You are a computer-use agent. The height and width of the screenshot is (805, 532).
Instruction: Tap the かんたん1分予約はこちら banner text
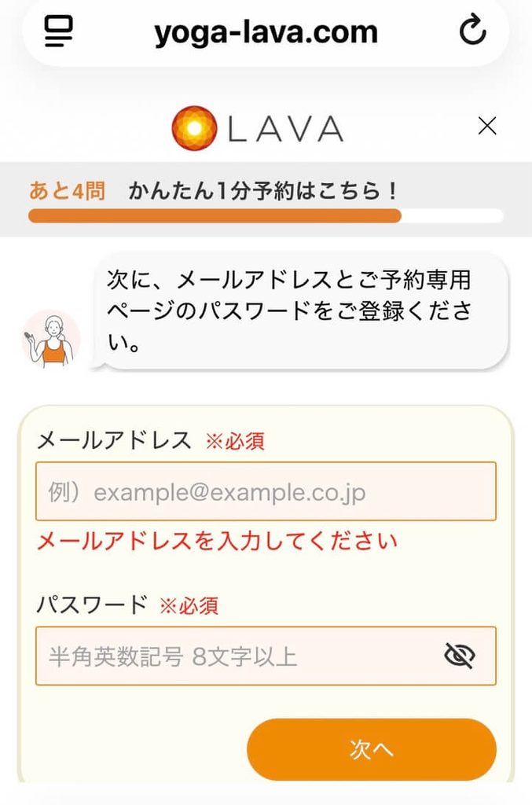pos(263,191)
